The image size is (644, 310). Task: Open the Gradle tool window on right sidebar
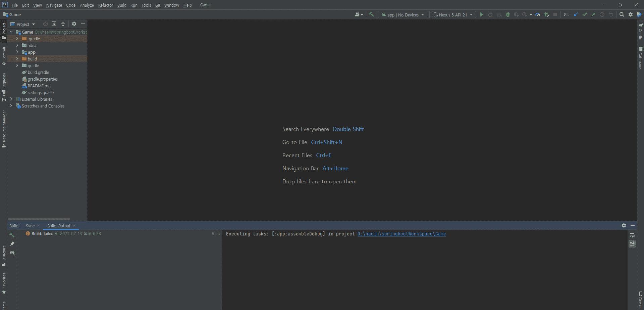click(x=640, y=32)
